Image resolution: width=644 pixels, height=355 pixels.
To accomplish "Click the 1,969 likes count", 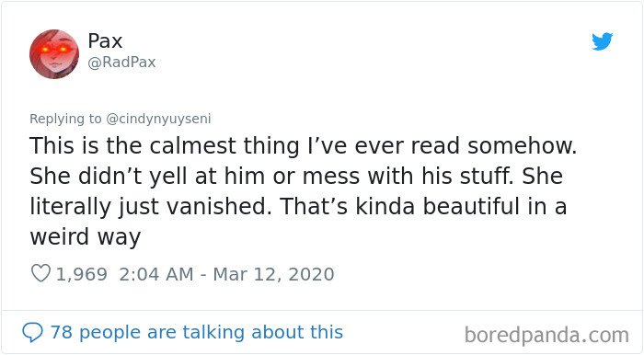I will [x=81, y=274].
